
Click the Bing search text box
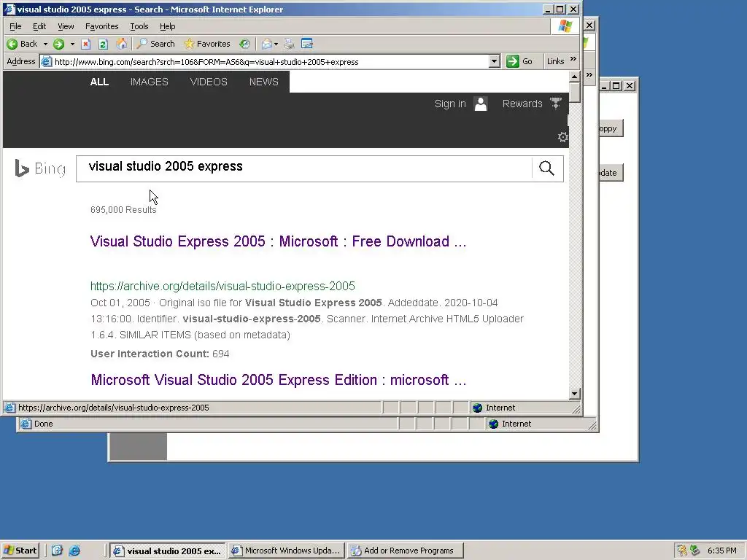[304, 168]
